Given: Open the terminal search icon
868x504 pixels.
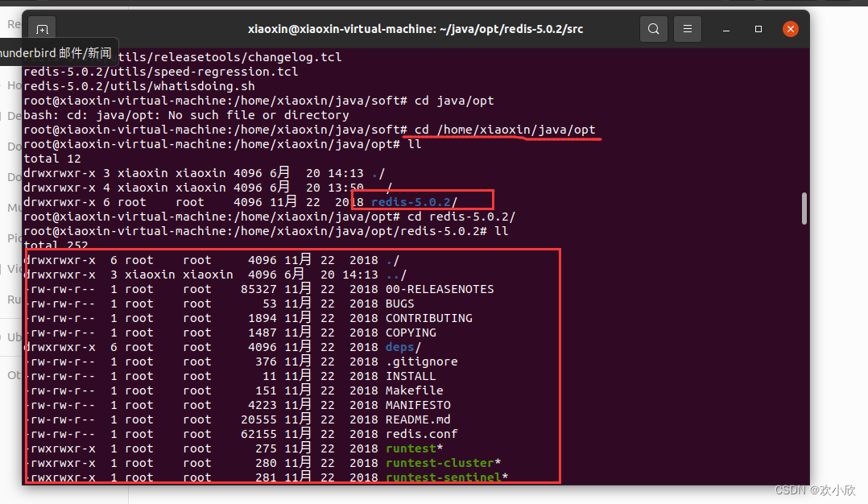Looking at the screenshot, I should click(x=653, y=28).
